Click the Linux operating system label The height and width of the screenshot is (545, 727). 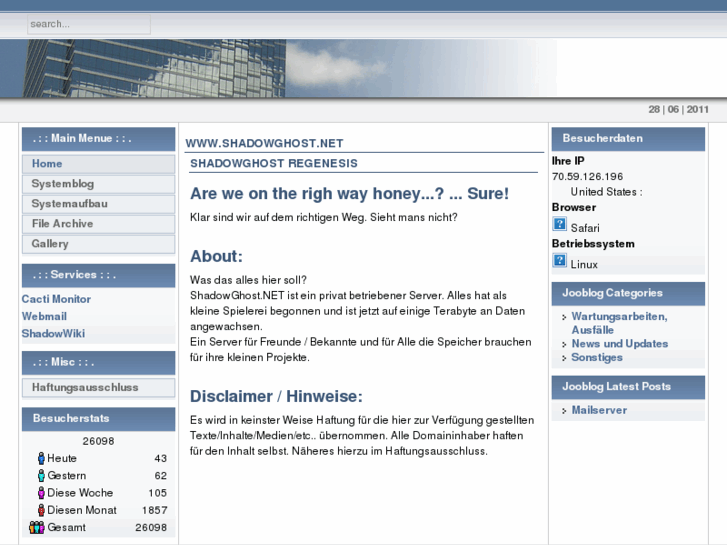tap(584, 264)
